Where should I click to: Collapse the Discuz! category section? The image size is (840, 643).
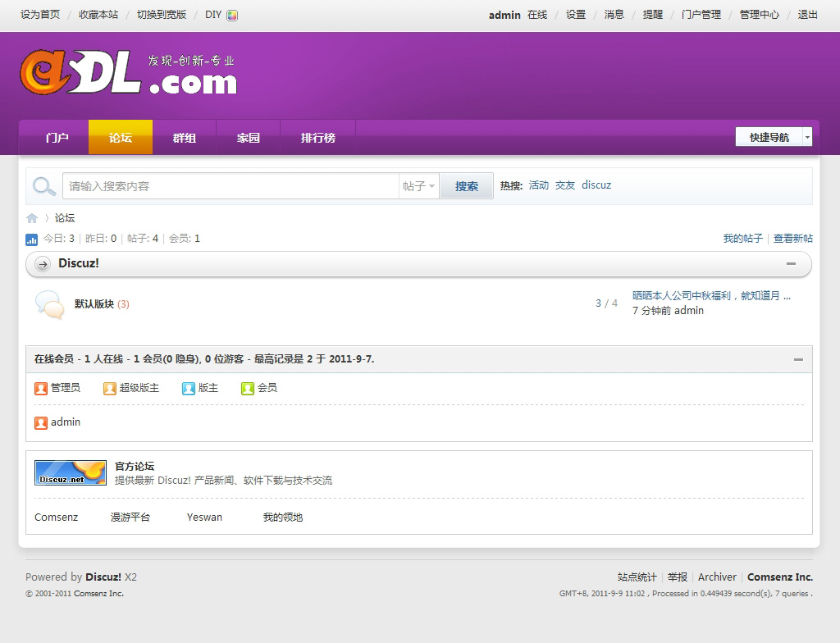791,263
